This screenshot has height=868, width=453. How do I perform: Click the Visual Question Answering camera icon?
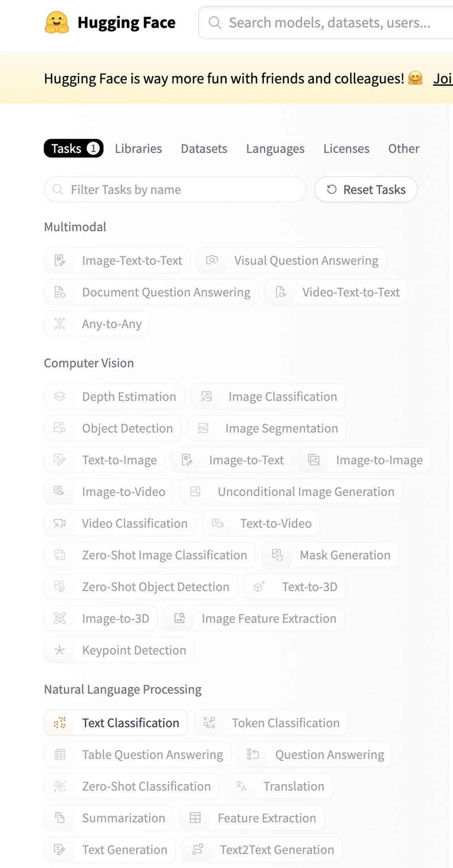coord(212,261)
